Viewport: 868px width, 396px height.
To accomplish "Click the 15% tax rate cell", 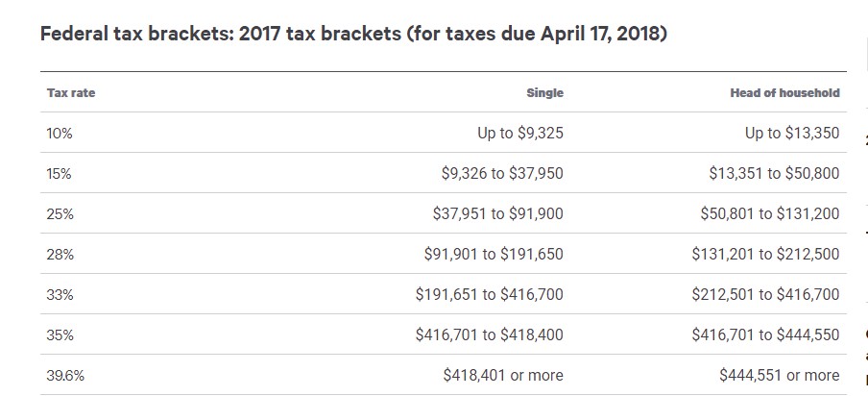I will coord(60,174).
